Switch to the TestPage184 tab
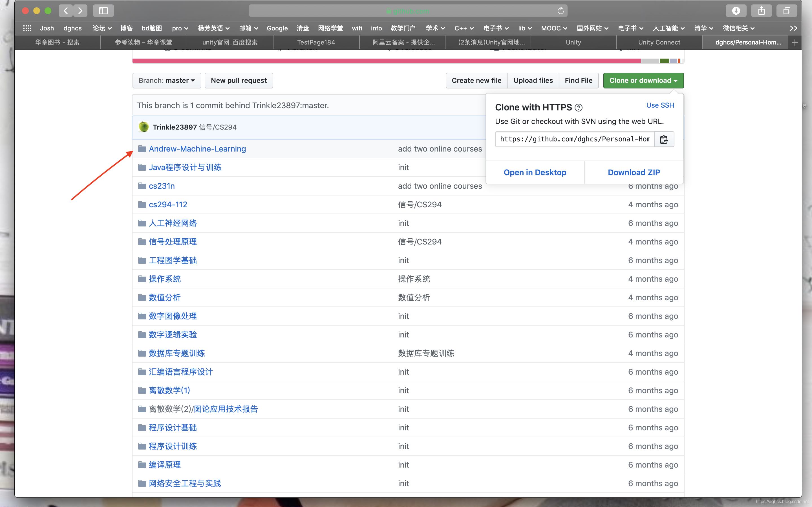Screen dimensions: 812x507 (x=316, y=42)
